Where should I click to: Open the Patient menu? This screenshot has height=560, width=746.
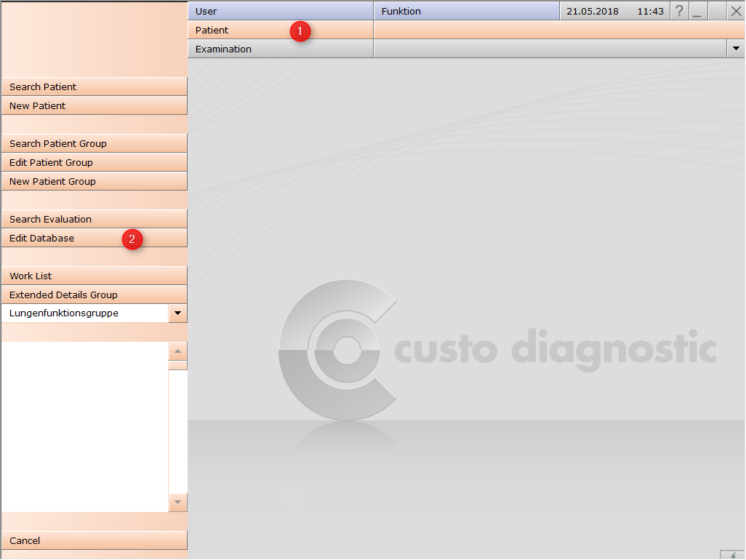click(280, 30)
